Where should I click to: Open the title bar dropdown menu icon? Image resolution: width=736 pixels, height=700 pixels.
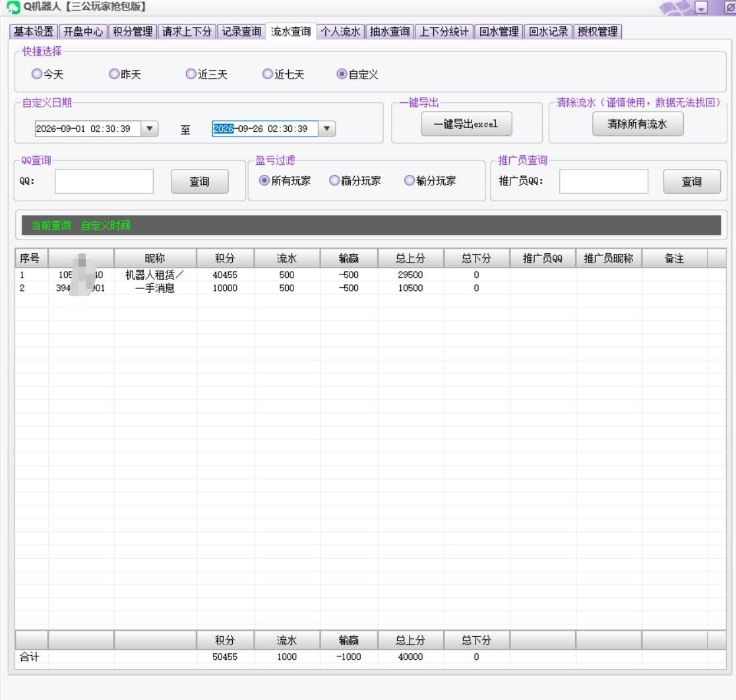701,8
